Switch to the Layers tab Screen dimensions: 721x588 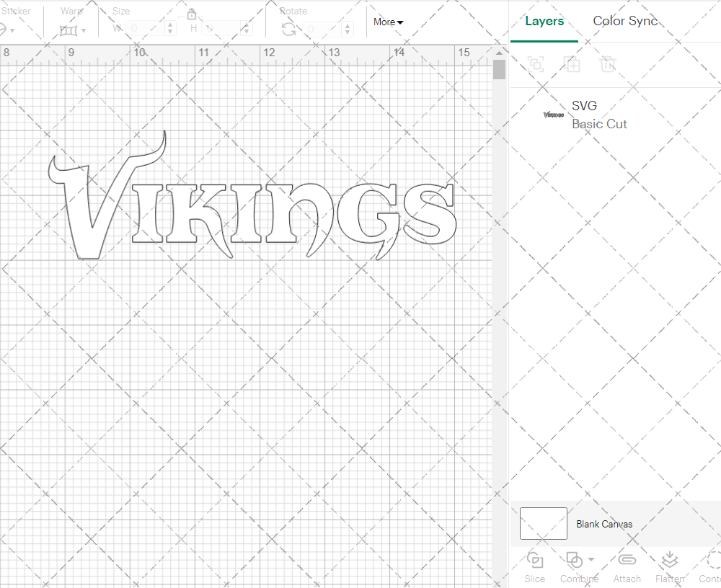coord(544,21)
